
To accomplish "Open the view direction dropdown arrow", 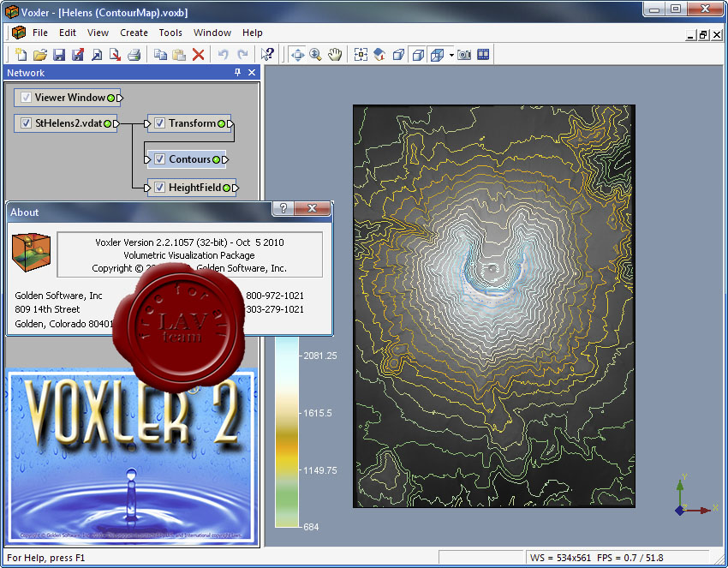I will point(451,55).
